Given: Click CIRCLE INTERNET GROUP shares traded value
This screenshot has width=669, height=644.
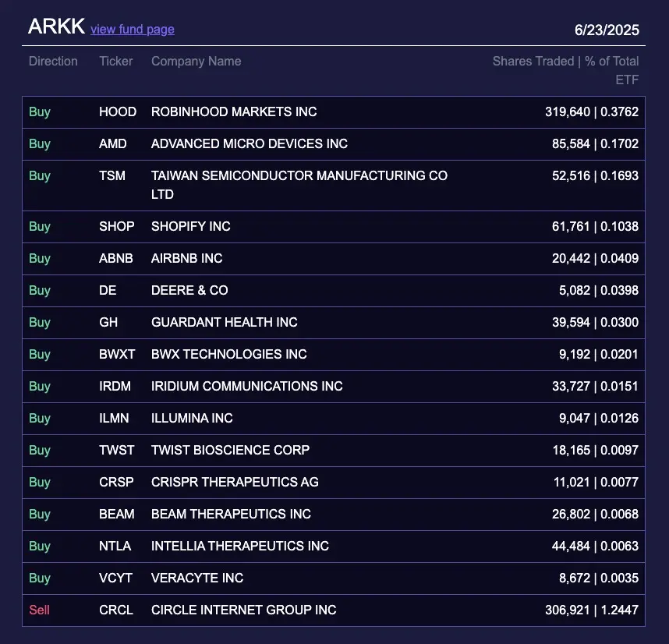Looking at the screenshot, I should point(591,610).
